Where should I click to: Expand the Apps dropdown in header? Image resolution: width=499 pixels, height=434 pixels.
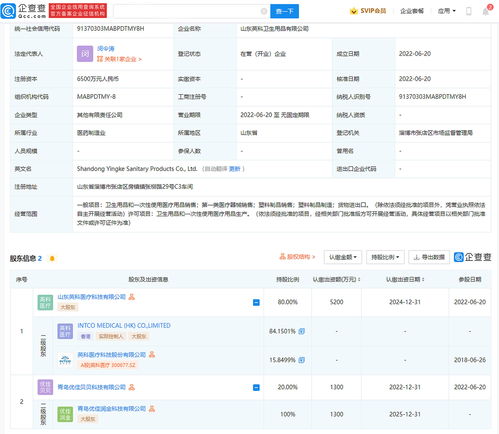coord(446,11)
